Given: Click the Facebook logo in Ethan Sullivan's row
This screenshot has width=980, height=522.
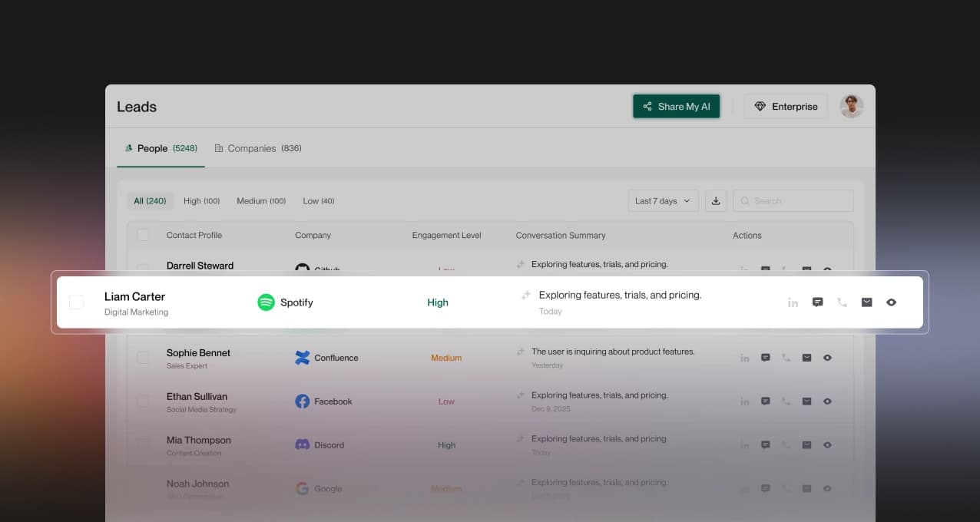Looking at the screenshot, I should 302,401.
